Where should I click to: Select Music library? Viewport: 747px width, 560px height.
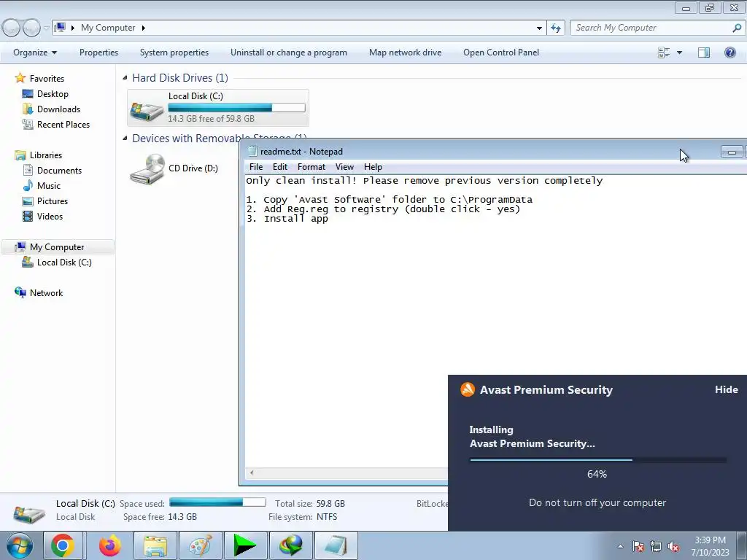pos(49,186)
